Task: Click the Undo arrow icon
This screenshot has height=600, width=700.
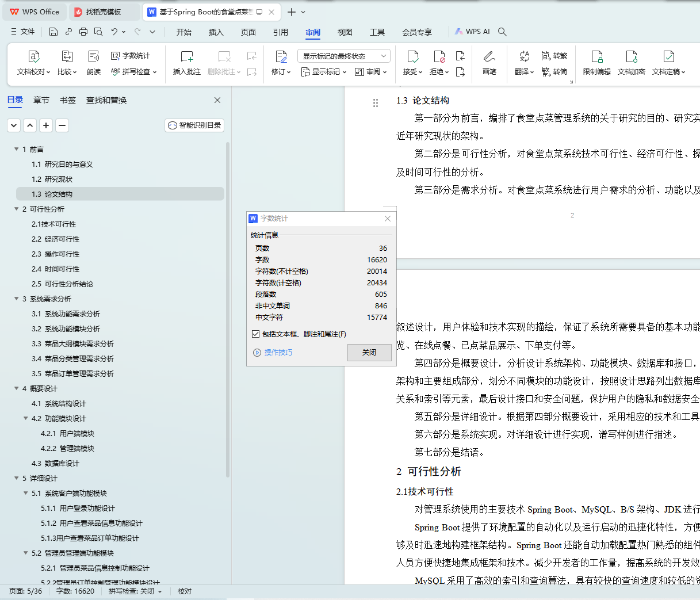Action: tap(114, 32)
